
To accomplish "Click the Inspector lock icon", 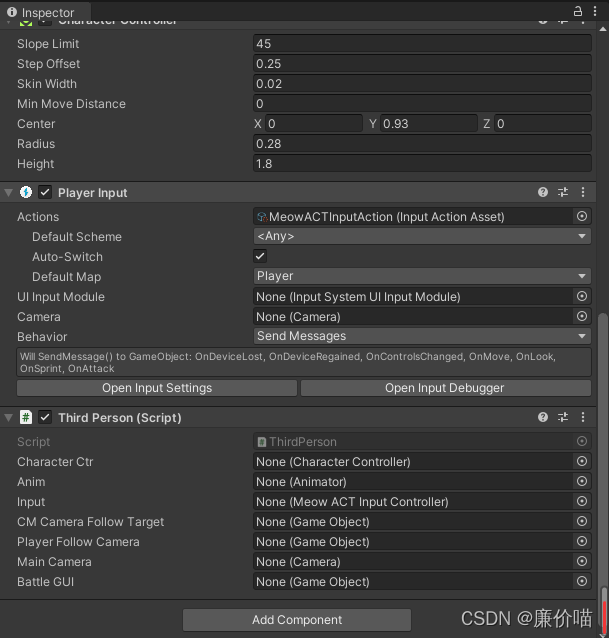I will click(577, 11).
